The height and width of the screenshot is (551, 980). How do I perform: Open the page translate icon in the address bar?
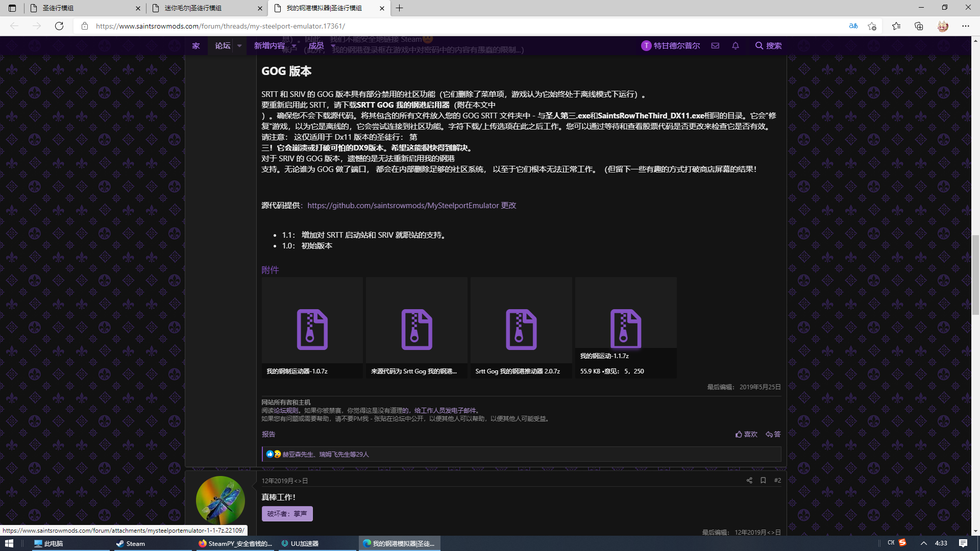click(x=853, y=26)
